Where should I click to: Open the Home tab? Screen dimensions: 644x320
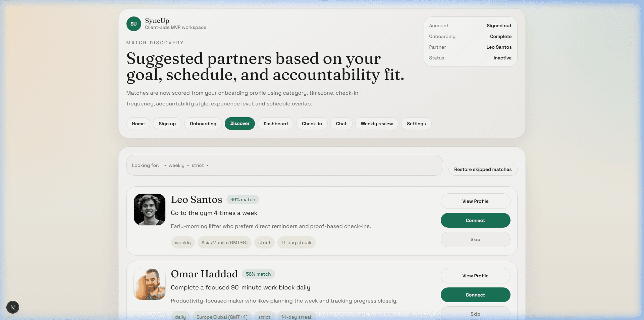point(138,124)
